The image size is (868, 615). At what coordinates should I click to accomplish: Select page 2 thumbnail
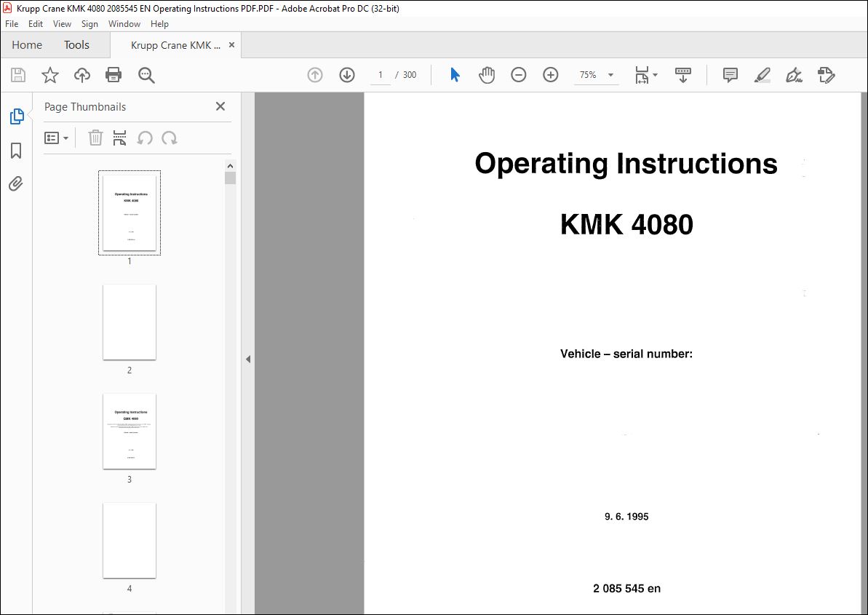[130, 322]
